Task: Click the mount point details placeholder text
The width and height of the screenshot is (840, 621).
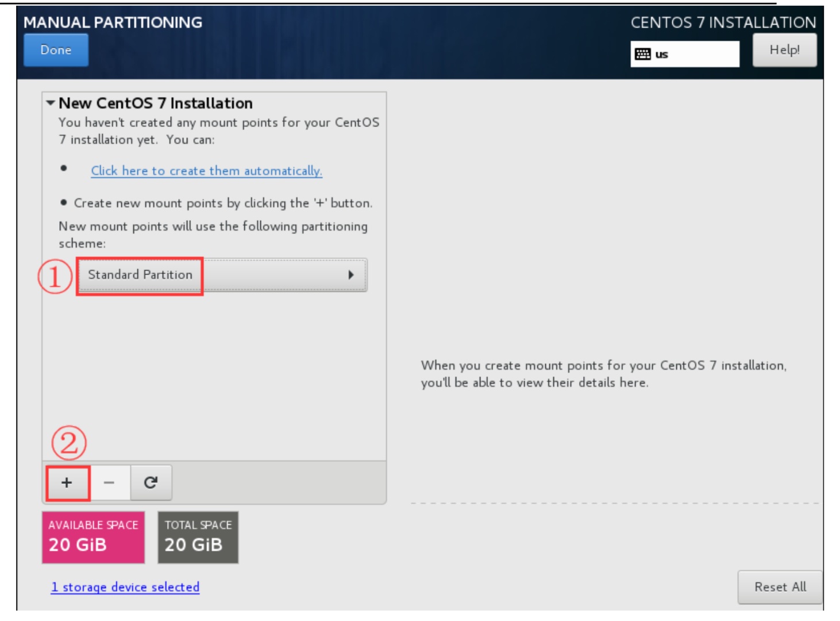Action: pos(603,374)
